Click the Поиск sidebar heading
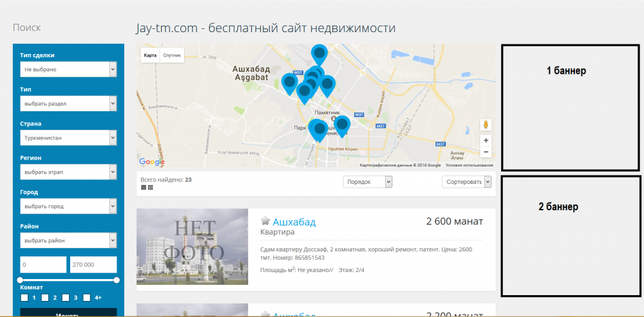The height and width of the screenshot is (317, 644). click(x=26, y=28)
